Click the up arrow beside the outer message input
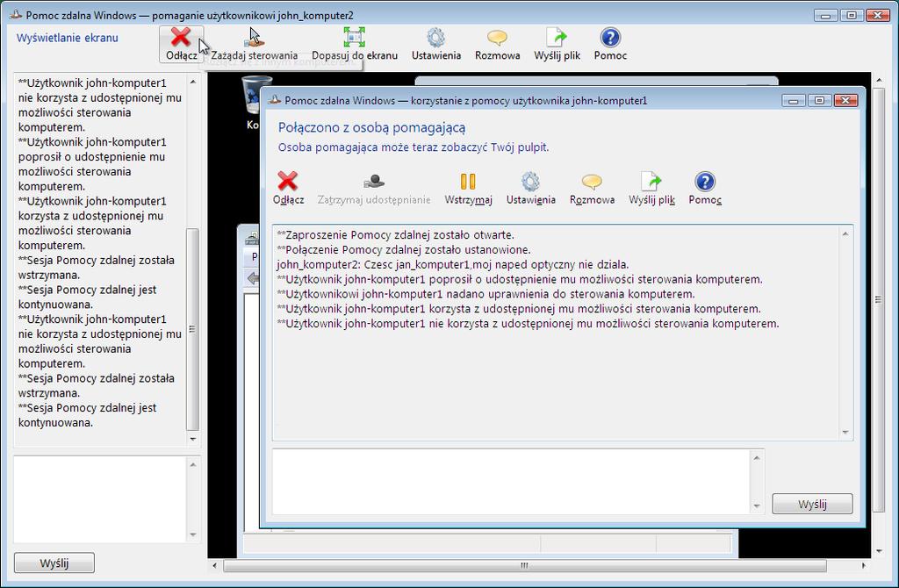899x588 pixels. click(x=192, y=464)
